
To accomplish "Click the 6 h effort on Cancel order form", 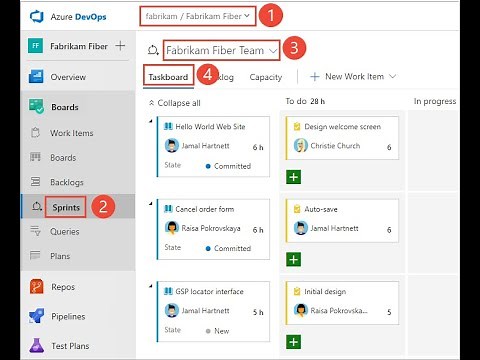I will coord(258,229).
